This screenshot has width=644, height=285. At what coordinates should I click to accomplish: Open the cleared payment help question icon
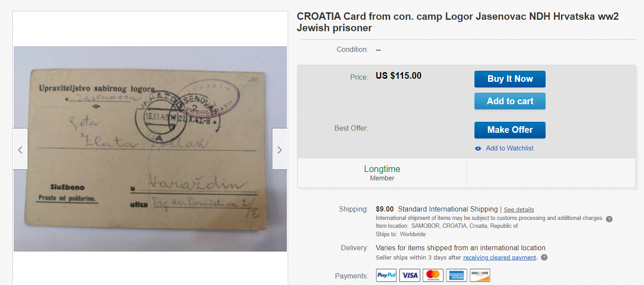[x=544, y=258]
